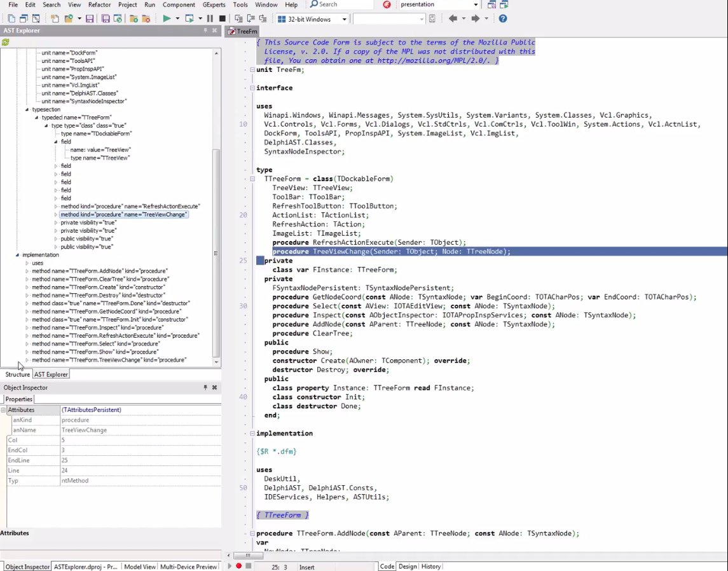Click the New Items toolbar icon
728x571 pixels.
click(x=55, y=18)
